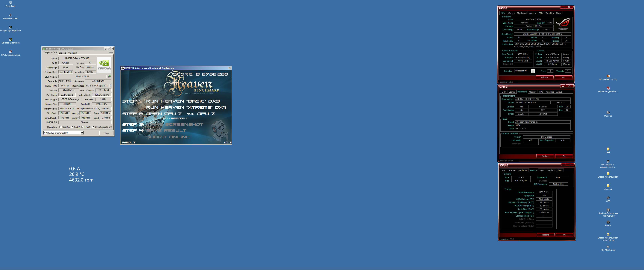The width and height of the screenshot is (644, 270).
Task: Click the DRAM Frequency value 1199.8 MHz
Action: tap(544, 192)
